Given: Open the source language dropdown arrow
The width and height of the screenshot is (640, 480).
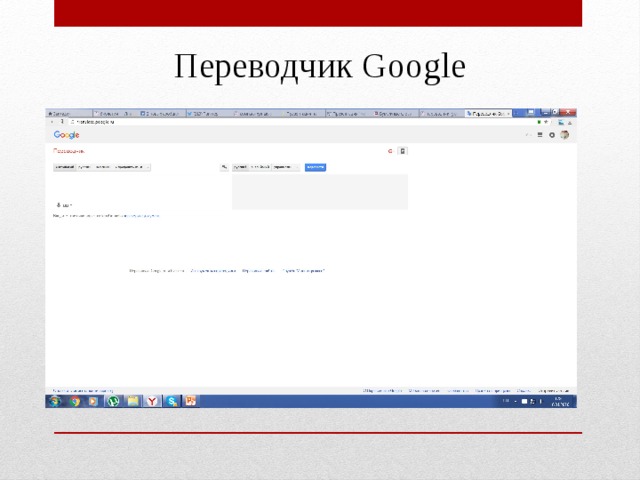Looking at the screenshot, I should click(148, 167).
